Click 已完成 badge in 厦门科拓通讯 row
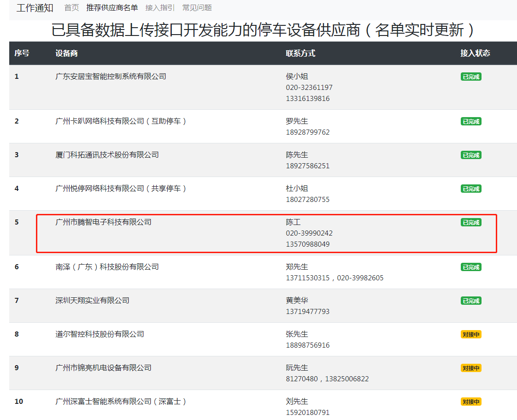This screenshot has width=517, height=420. [471, 155]
